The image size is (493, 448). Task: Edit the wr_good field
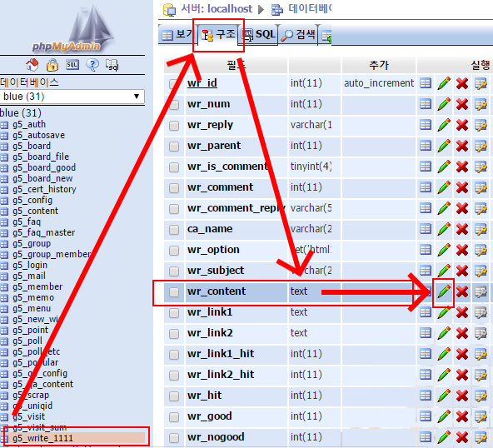tap(443, 416)
